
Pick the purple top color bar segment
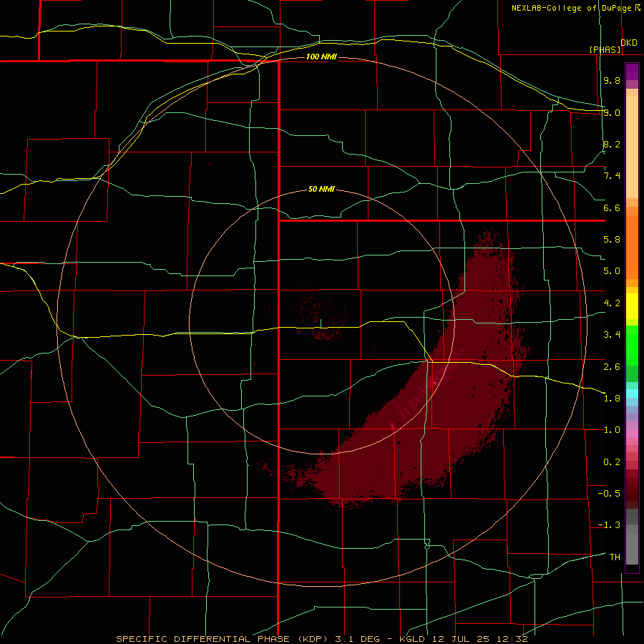(632, 72)
